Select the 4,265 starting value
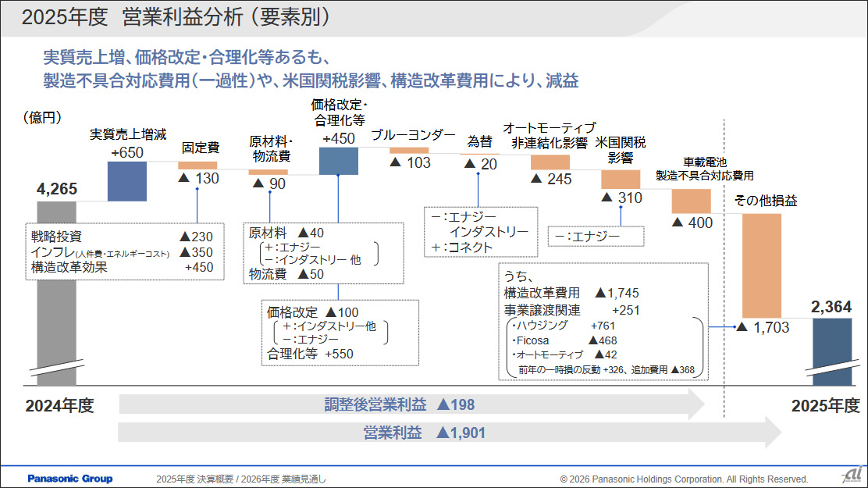Screen dimensions: 868x488 pyautogui.click(x=56, y=189)
